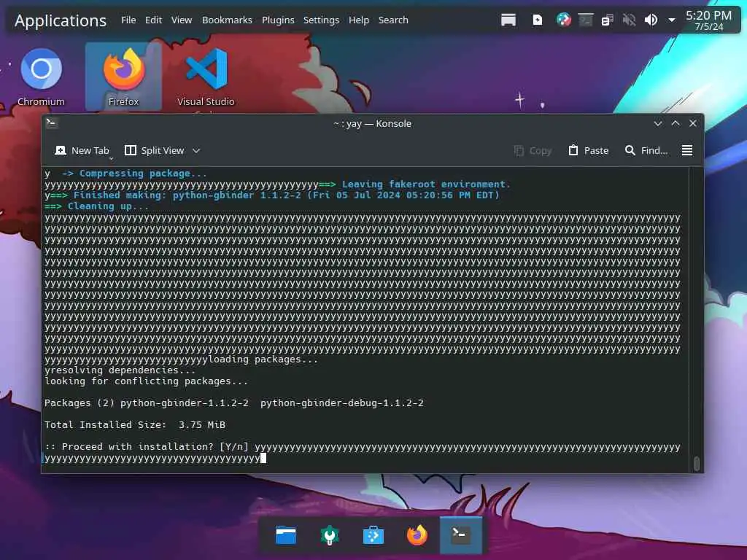Click the Paste toolbar button
The width and height of the screenshot is (747, 560).
coord(589,150)
